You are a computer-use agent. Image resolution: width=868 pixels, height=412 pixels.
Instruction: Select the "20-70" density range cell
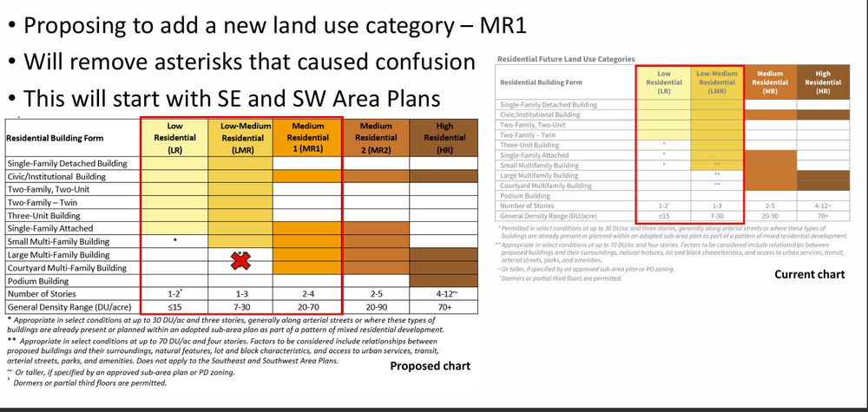(x=308, y=307)
